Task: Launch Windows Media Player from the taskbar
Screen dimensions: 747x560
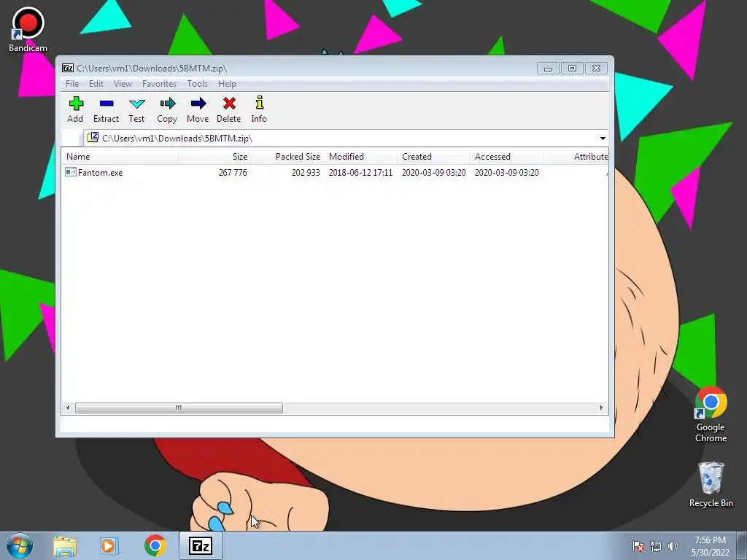Action: tap(109, 546)
